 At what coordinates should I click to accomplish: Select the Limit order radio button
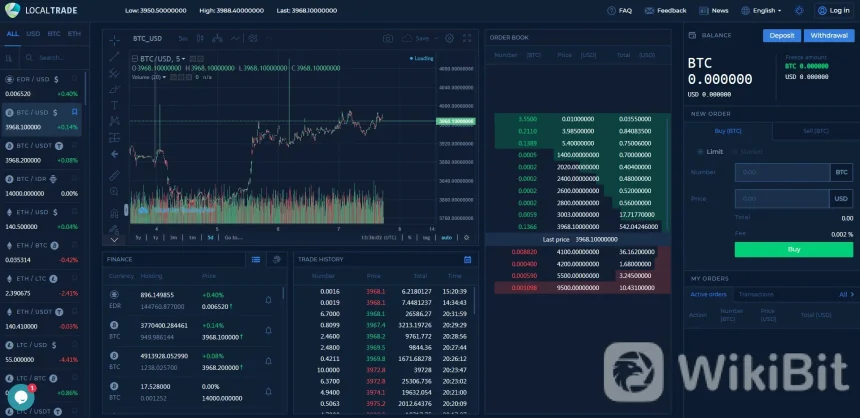pyautogui.click(x=699, y=151)
